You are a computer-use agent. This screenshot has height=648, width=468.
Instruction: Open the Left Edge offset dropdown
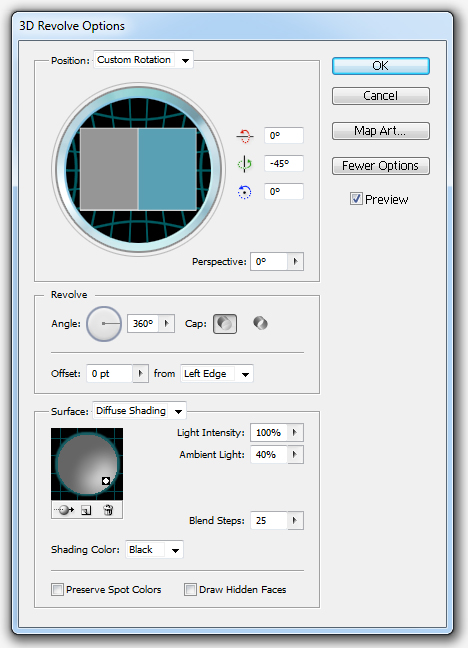point(217,374)
